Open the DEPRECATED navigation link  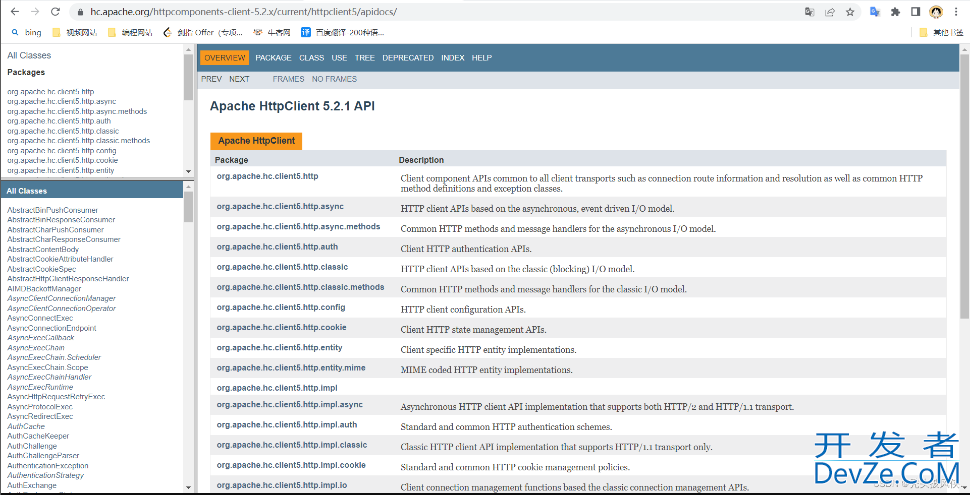[408, 58]
